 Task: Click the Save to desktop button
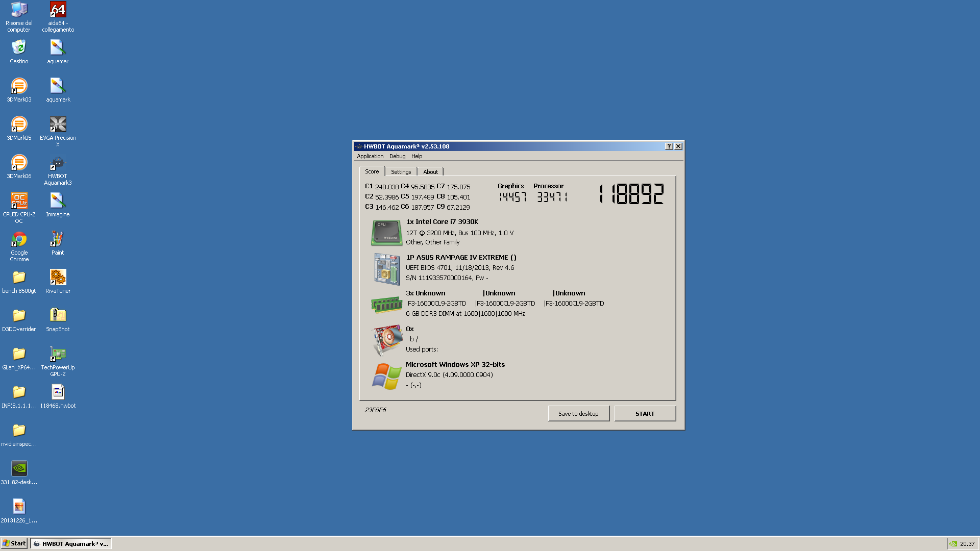[578, 413]
